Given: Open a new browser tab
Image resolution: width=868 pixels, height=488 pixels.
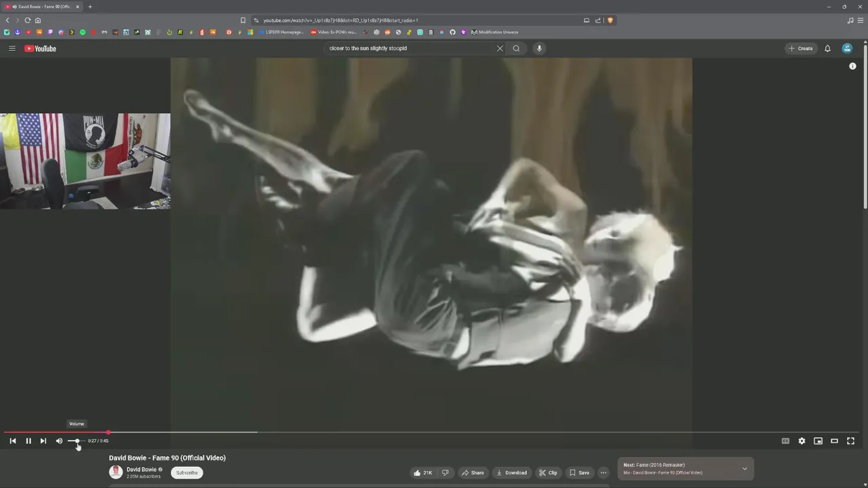Looking at the screenshot, I should click(x=90, y=7).
